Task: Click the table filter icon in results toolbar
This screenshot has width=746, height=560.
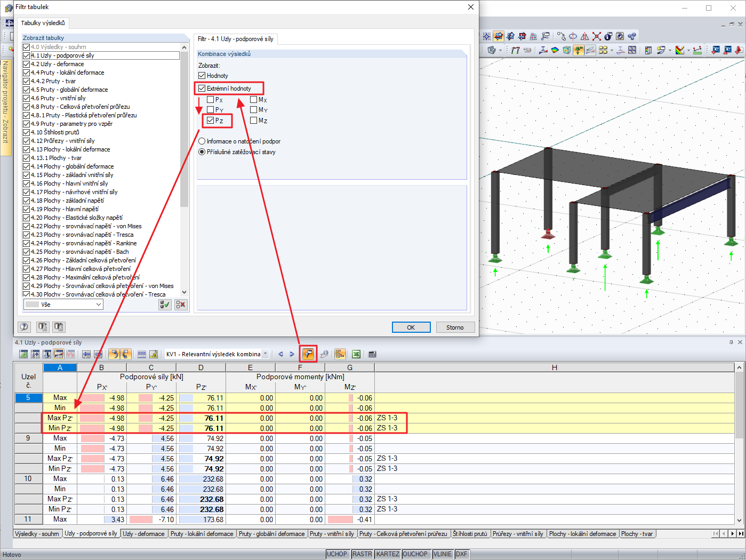Action: tap(308, 354)
